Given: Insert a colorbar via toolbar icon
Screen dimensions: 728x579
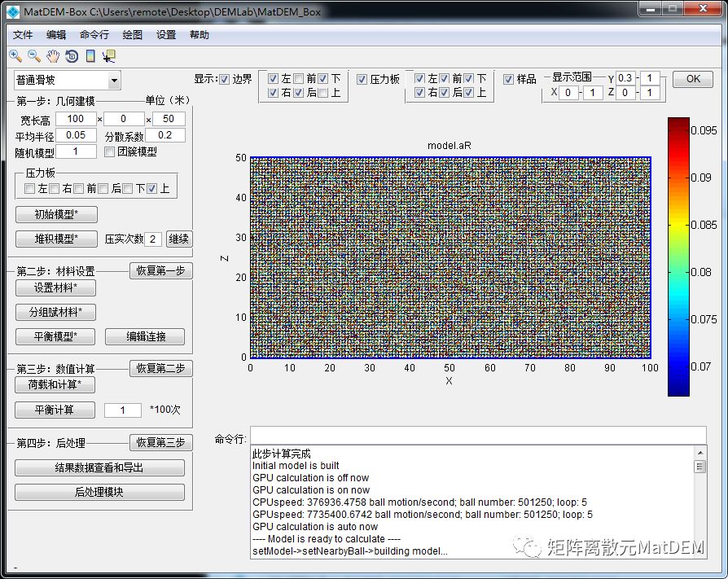Looking at the screenshot, I should click(90, 56).
